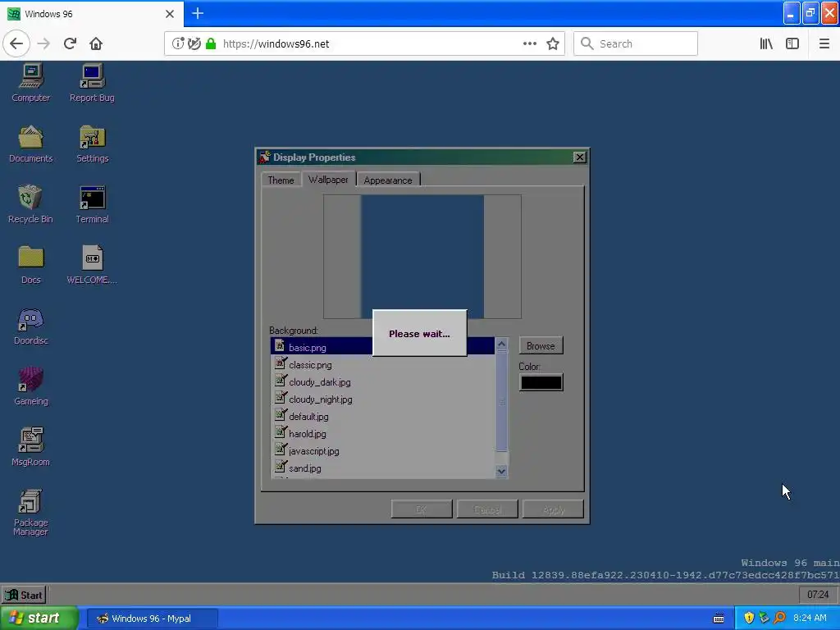Focus the browser Search field

(636, 43)
